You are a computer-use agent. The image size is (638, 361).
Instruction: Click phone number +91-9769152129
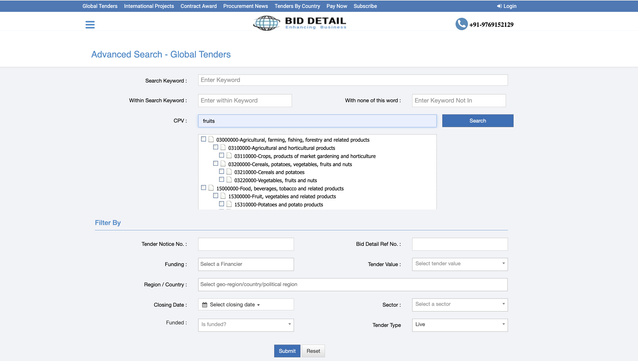[x=491, y=24]
